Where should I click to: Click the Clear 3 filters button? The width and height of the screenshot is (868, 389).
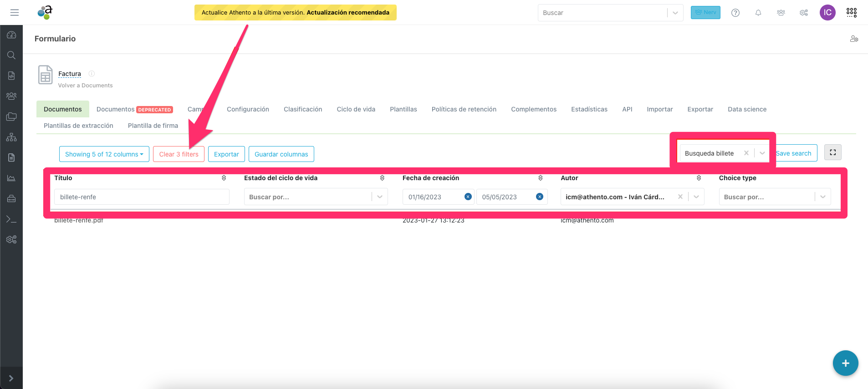(179, 154)
